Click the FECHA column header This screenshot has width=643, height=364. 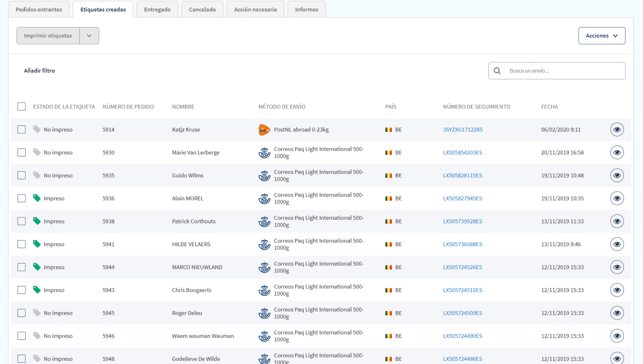(x=549, y=107)
